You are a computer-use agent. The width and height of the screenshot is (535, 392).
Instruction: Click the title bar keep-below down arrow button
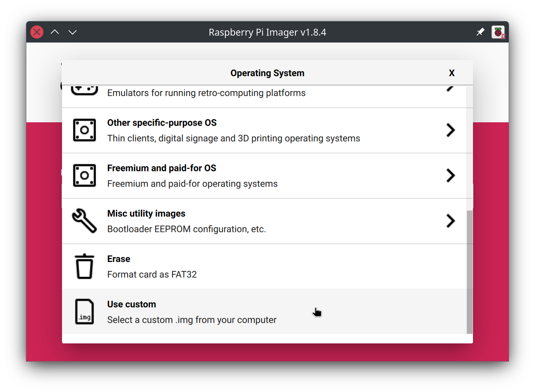[73, 32]
